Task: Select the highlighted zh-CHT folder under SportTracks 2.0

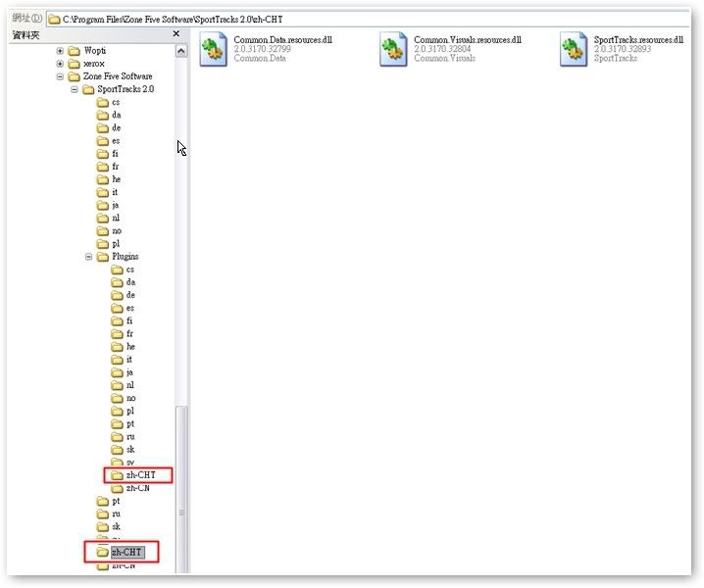Action: click(121, 553)
